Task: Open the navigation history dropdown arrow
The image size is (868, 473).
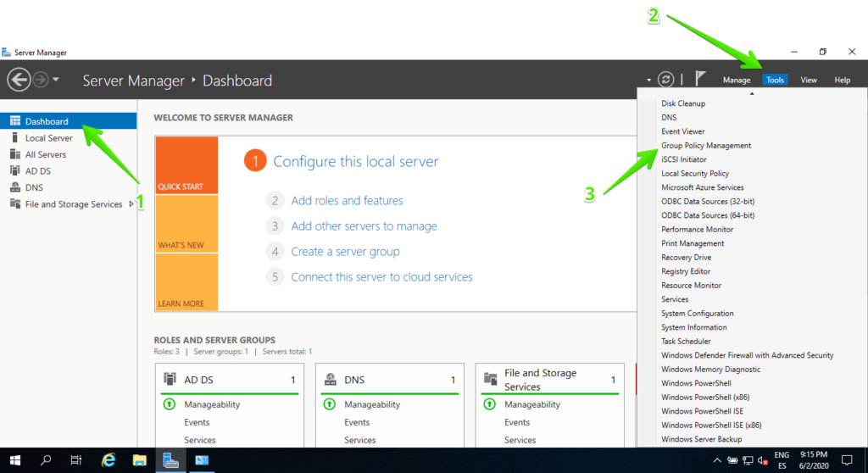Action: [56, 80]
